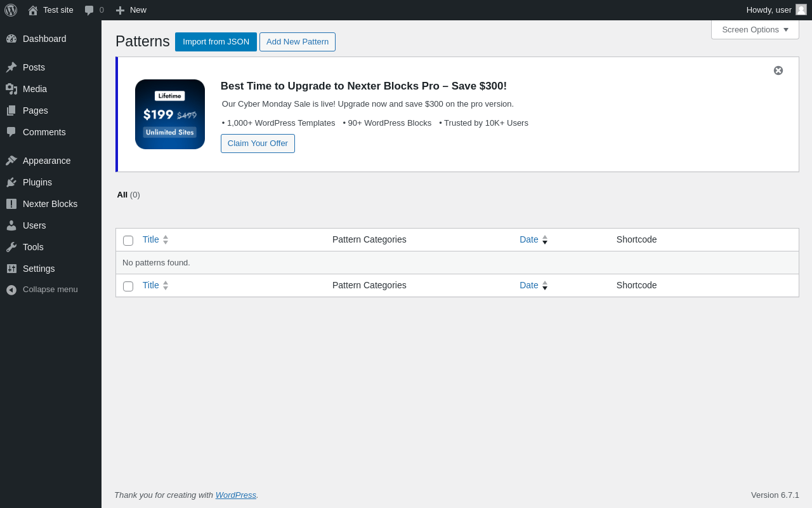
Task: Click the New label in admin bar
Action: coord(138,10)
